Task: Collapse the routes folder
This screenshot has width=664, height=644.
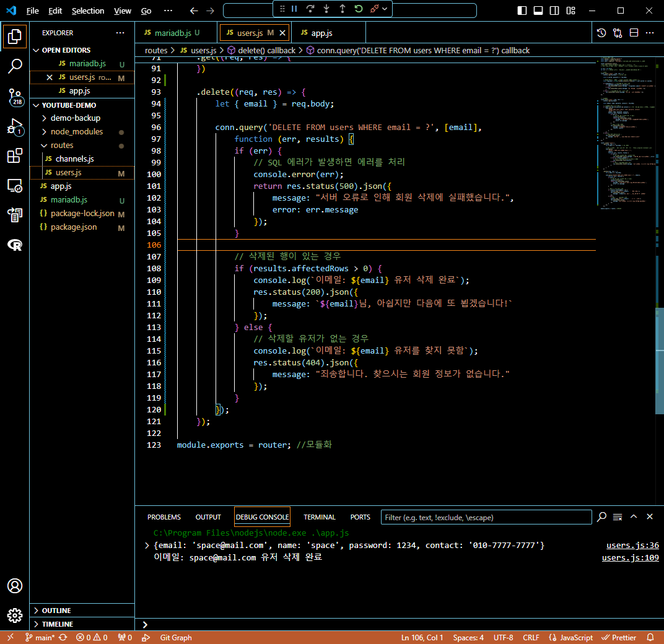Action: pyautogui.click(x=62, y=146)
